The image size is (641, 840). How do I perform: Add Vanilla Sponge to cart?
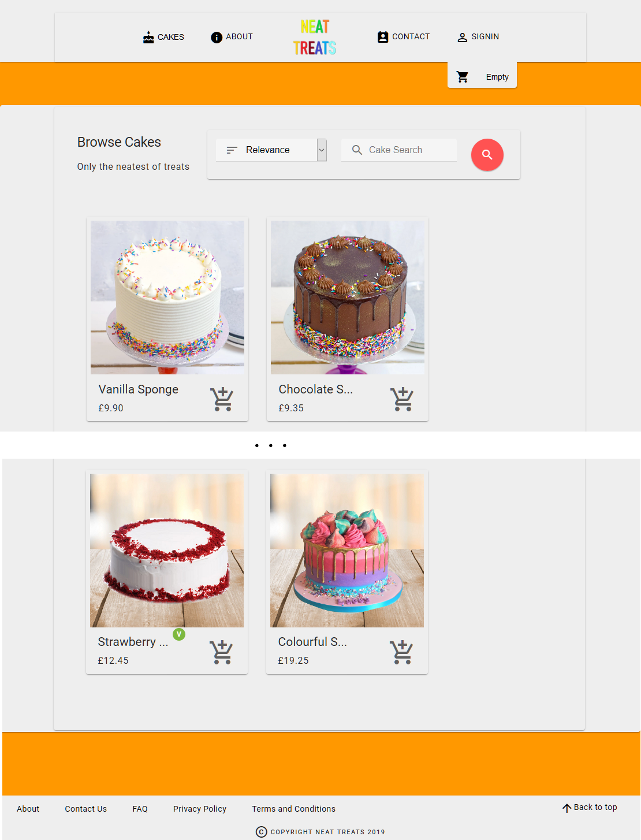tap(222, 399)
